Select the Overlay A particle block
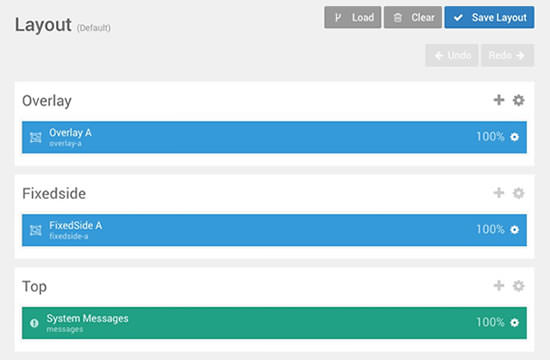The image size is (550, 360). [274, 137]
